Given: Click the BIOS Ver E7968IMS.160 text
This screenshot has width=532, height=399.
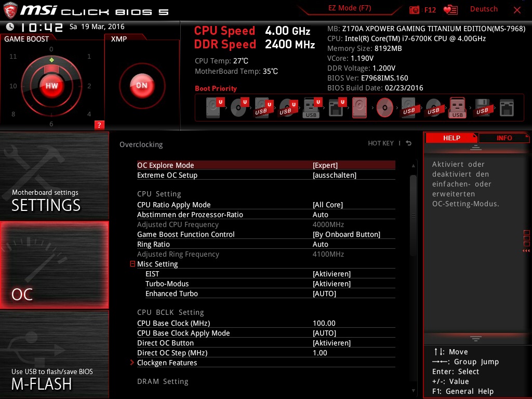Looking at the screenshot, I should click(368, 78).
